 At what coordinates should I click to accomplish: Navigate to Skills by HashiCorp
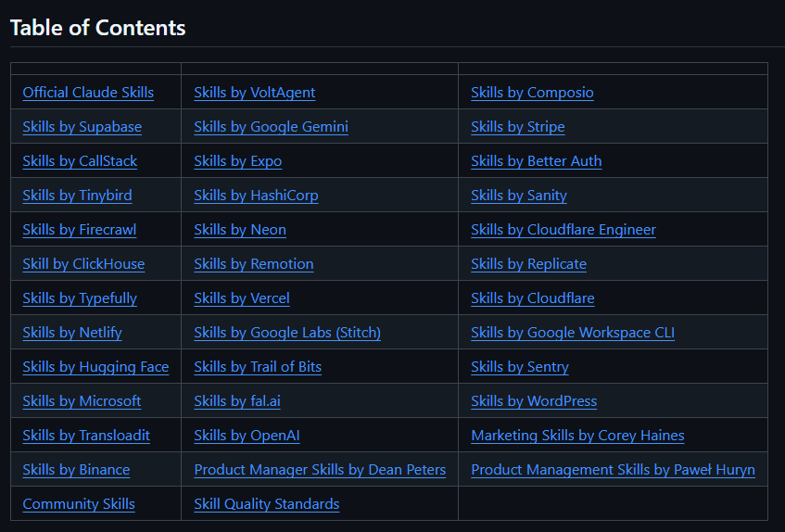tap(256, 196)
